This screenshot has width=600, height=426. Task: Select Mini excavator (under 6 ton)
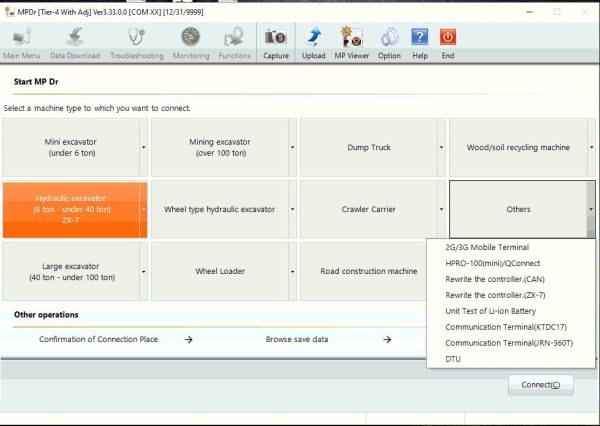(71, 147)
